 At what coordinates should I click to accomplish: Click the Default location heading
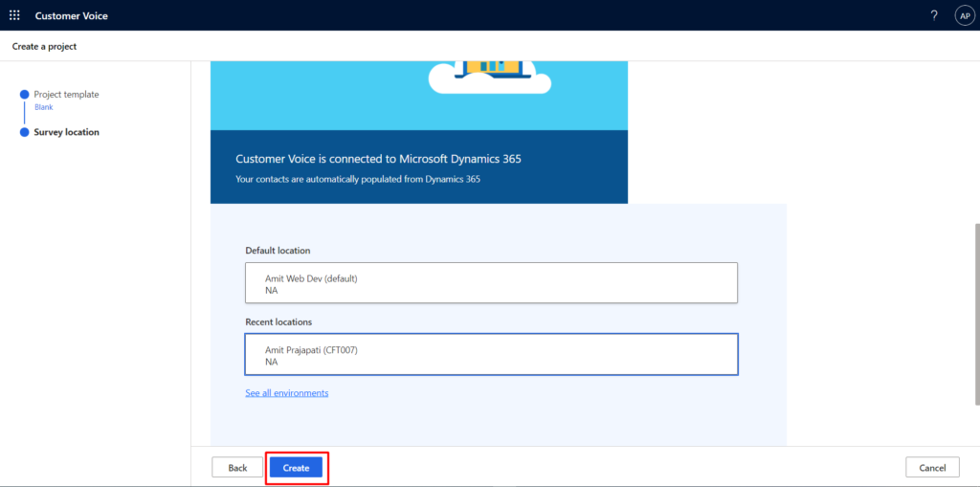point(278,251)
